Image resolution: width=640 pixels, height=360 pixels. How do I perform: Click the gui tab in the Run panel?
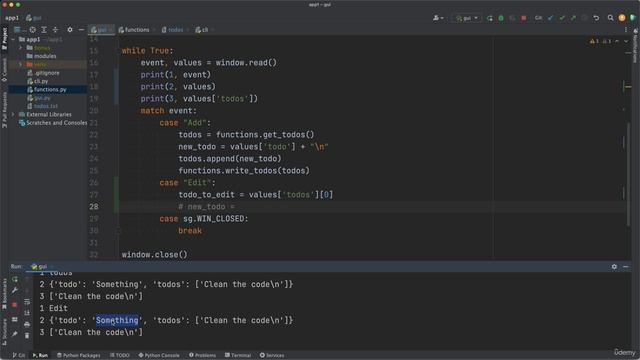point(41,267)
